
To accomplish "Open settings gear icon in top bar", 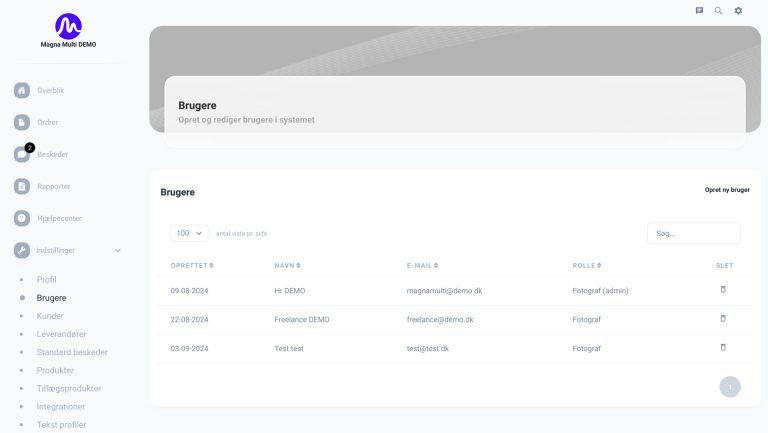I will (738, 10).
